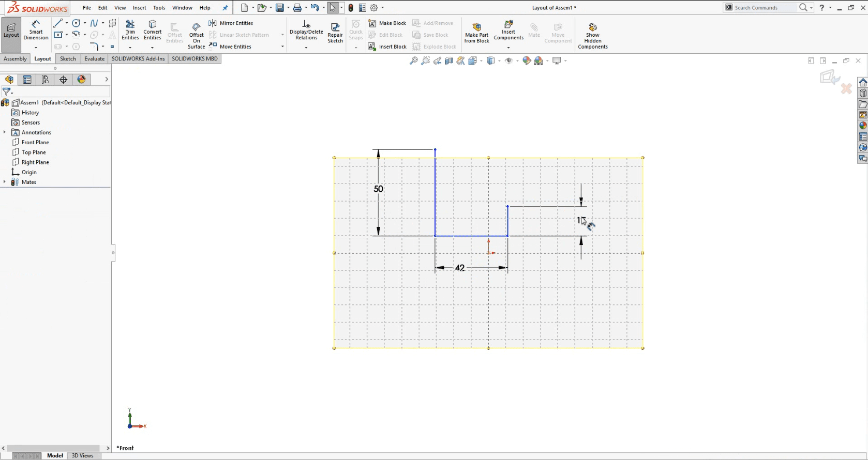Switch to the Assembly tab

pos(15,59)
